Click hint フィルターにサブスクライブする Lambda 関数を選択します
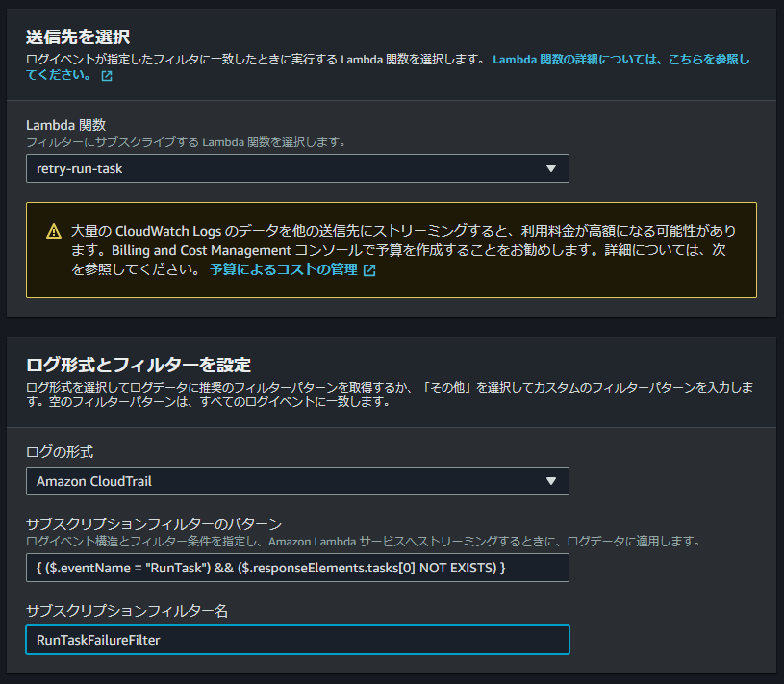 click(x=186, y=142)
